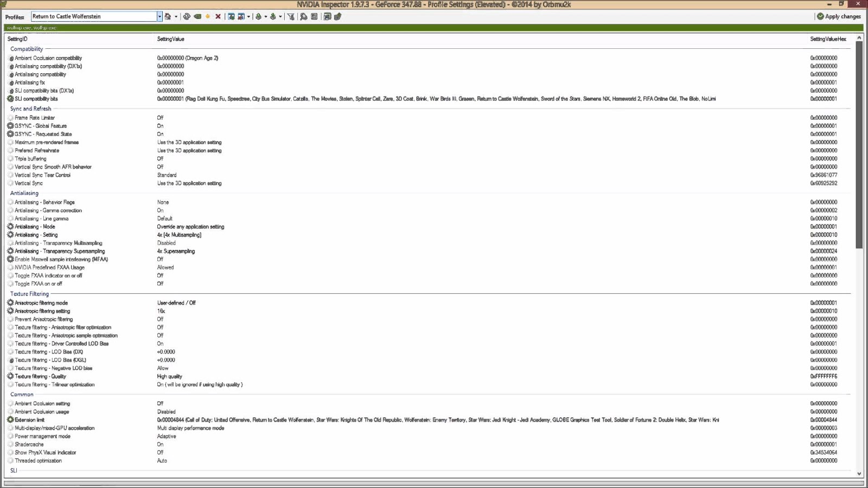Click the red X delete profile icon
The image size is (868, 488).
tap(218, 16)
